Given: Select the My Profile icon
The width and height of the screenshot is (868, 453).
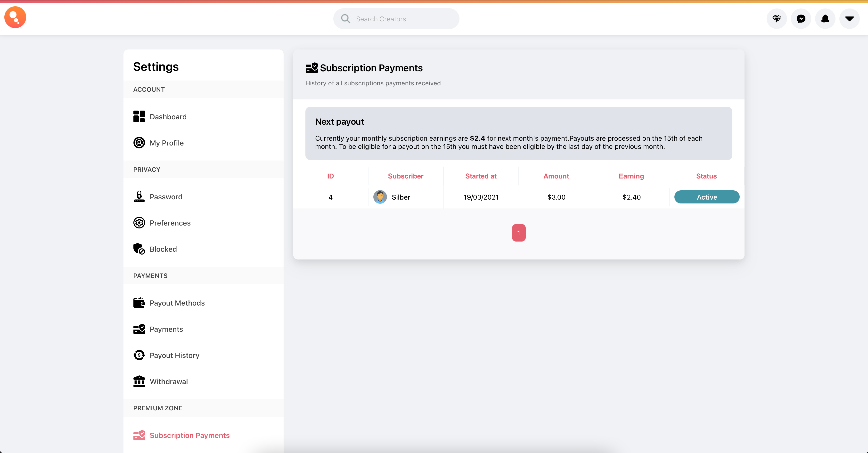Looking at the screenshot, I should [139, 143].
